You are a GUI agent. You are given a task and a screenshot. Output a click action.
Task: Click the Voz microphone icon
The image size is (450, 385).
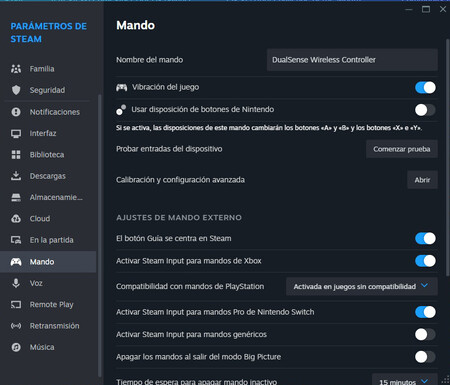point(16,283)
